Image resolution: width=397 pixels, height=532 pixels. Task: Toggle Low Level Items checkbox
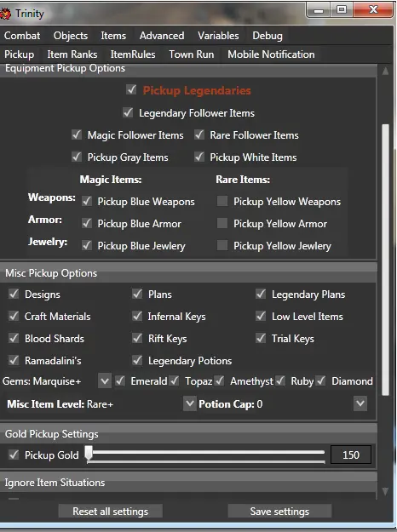(261, 316)
